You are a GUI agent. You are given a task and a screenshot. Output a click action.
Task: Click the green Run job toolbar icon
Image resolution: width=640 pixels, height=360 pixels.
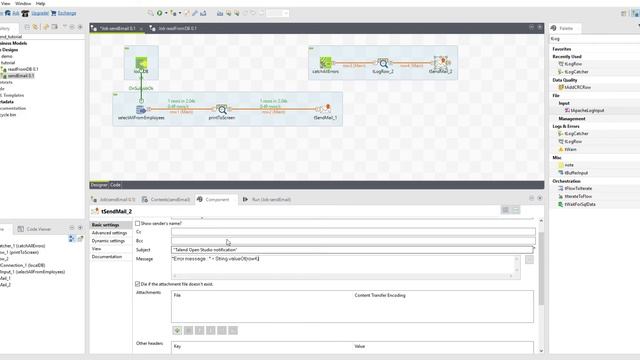coord(160,13)
